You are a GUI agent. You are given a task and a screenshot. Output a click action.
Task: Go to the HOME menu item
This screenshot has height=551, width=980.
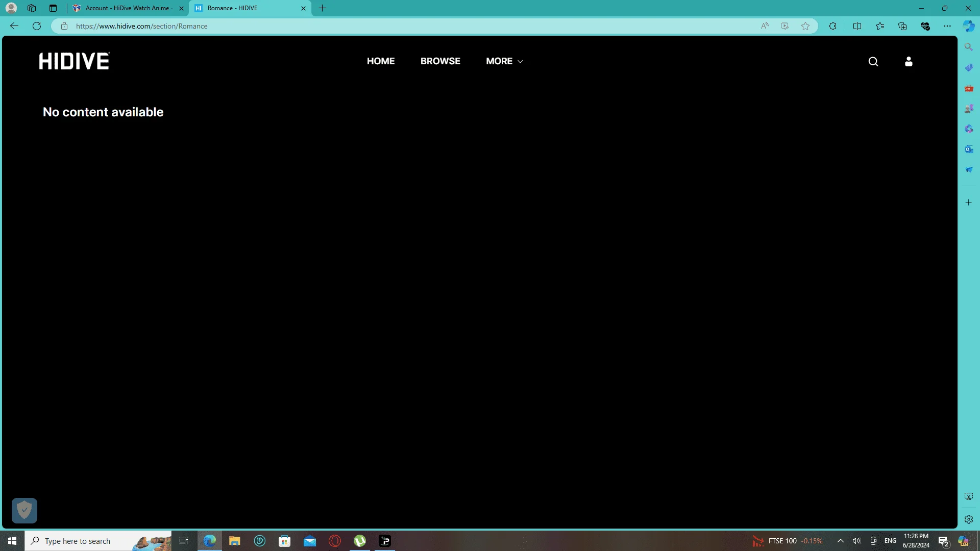coord(381,61)
